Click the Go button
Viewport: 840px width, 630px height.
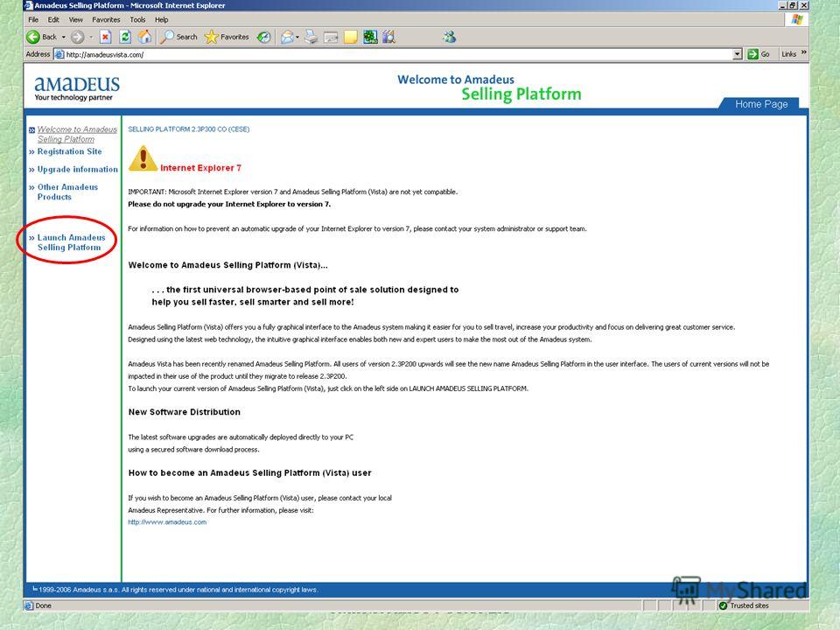pyautogui.click(x=759, y=54)
